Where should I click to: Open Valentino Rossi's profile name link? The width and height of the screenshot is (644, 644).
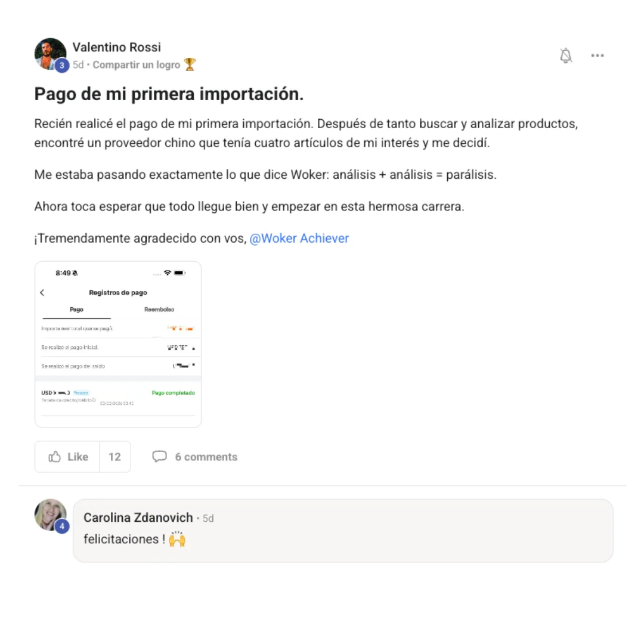(x=116, y=47)
